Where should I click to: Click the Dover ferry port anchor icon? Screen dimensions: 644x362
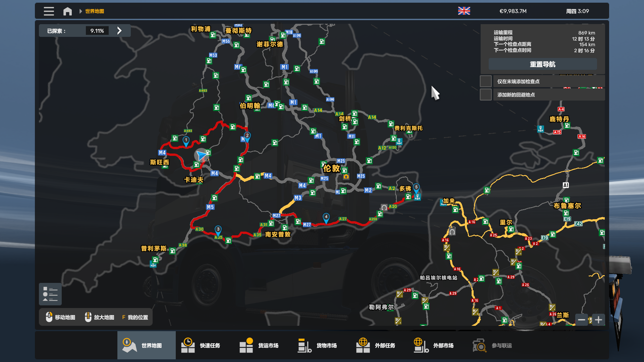click(417, 197)
